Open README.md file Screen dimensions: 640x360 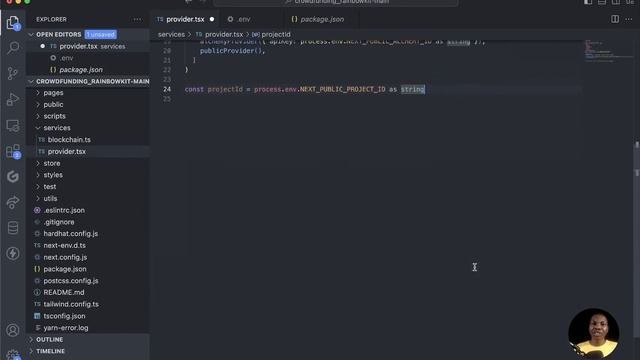click(64, 292)
